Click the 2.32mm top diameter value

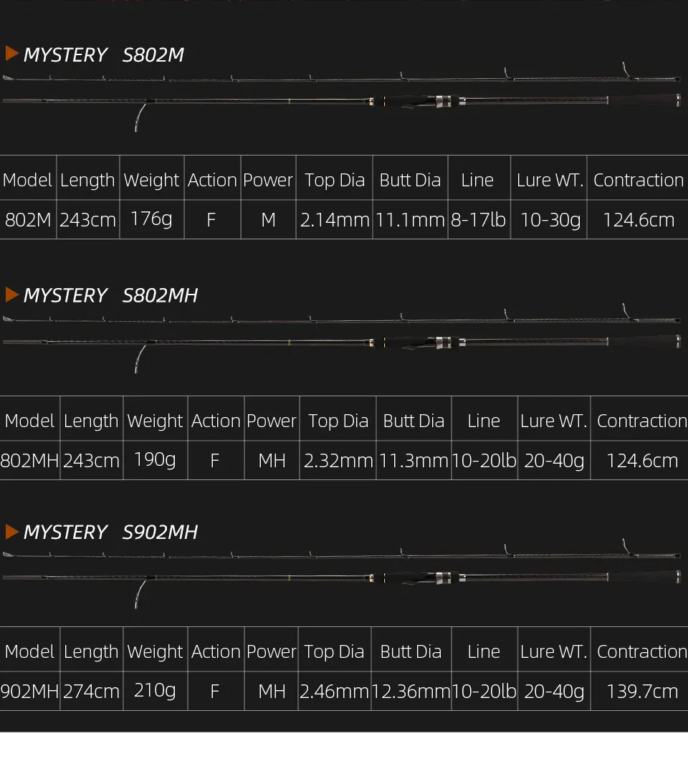coord(338,461)
